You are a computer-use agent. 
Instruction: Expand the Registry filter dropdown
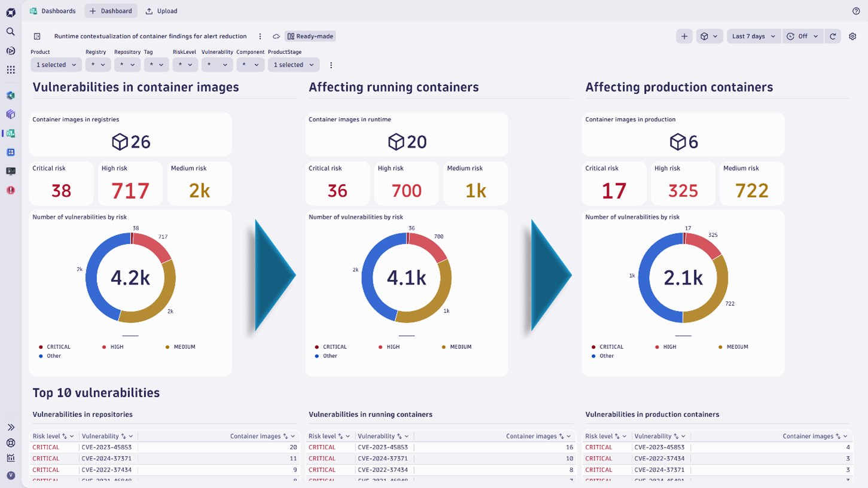pyautogui.click(x=98, y=65)
